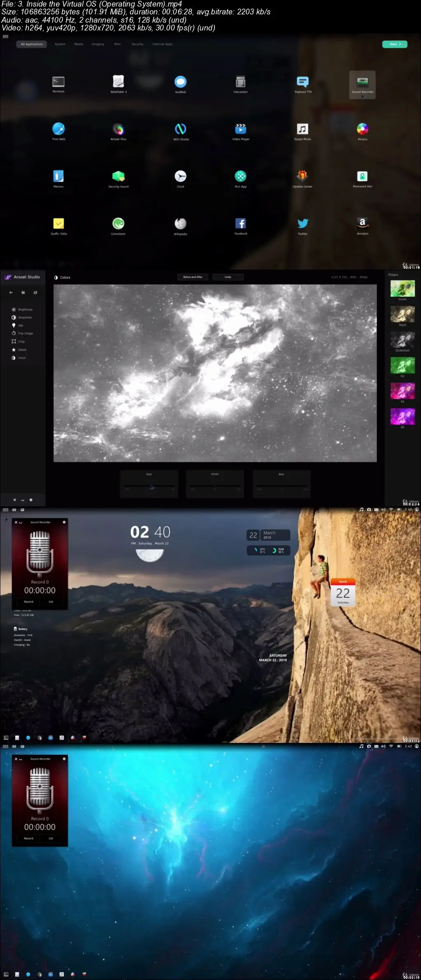Click volume speaker tray icon on nebula desktop
Viewport: 421px width, 980px height.
pos(383,746)
